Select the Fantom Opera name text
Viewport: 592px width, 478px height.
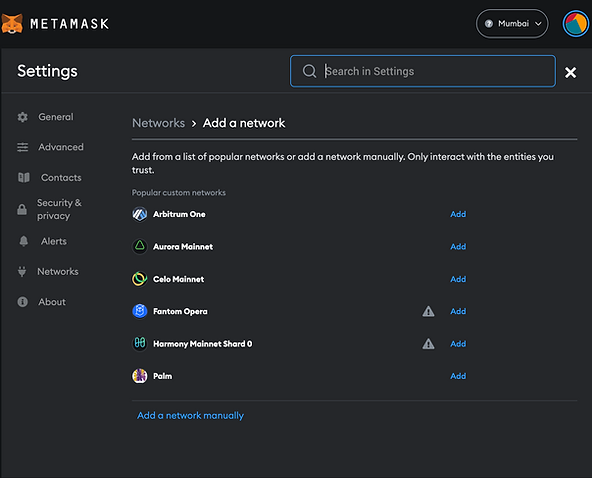(180, 311)
